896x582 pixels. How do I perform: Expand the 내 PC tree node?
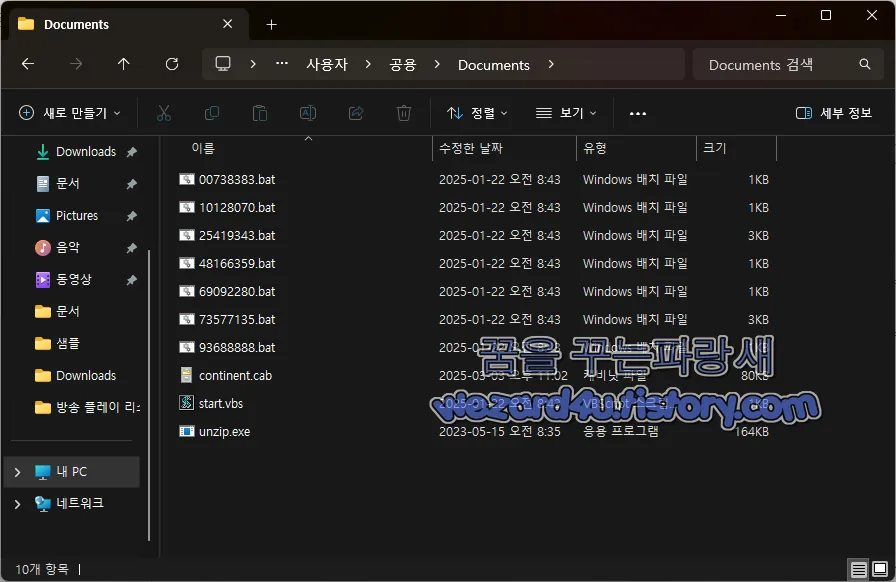[x=17, y=472]
